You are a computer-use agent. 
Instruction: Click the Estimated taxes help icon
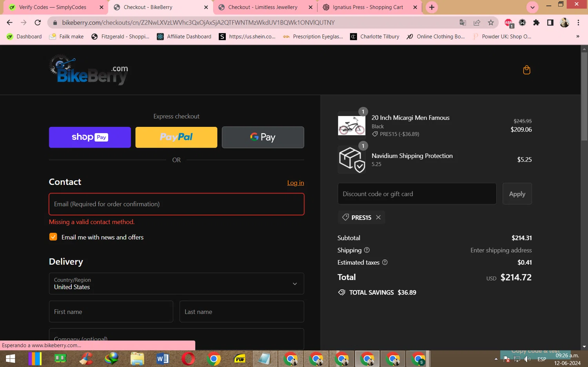pyautogui.click(x=385, y=262)
